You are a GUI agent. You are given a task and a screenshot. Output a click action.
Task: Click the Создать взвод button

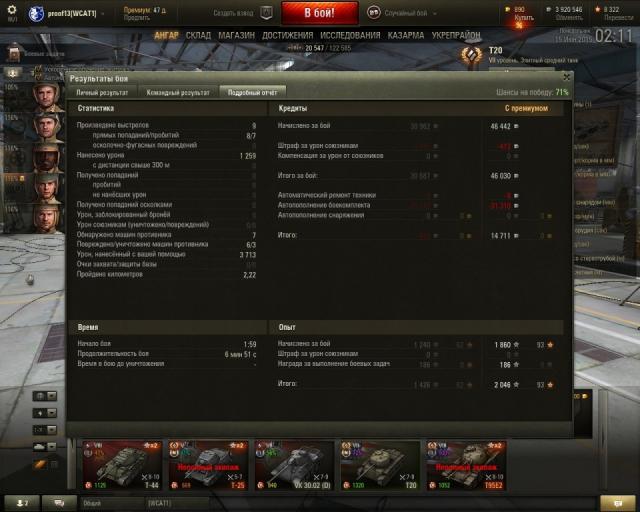coord(233,13)
